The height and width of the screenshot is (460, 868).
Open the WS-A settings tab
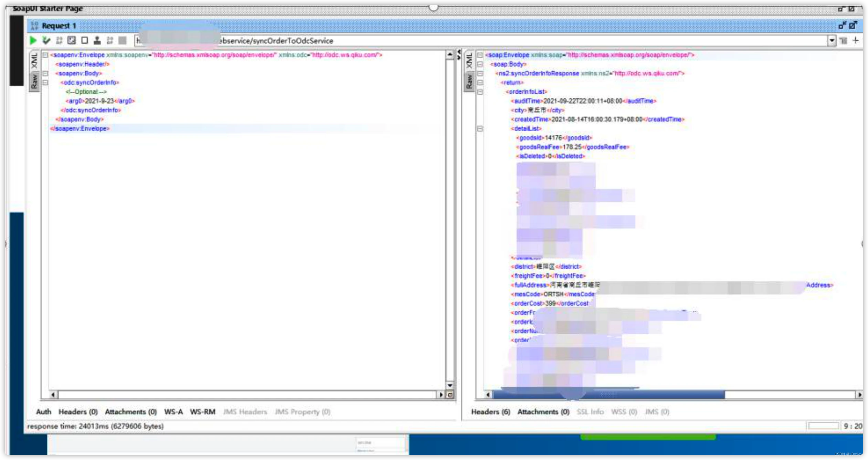click(173, 412)
